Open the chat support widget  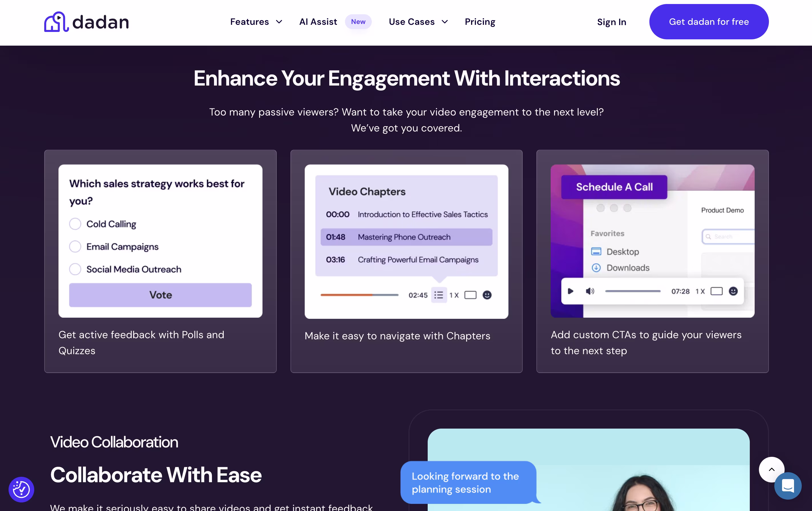click(788, 486)
